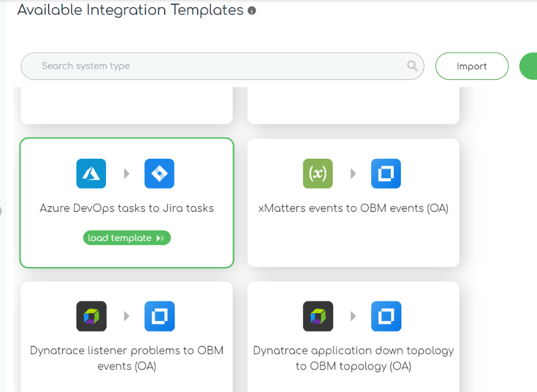Select Azure DevOps tasks to Jira tasks title
The height and width of the screenshot is (392, 537).
coord(127,208)
